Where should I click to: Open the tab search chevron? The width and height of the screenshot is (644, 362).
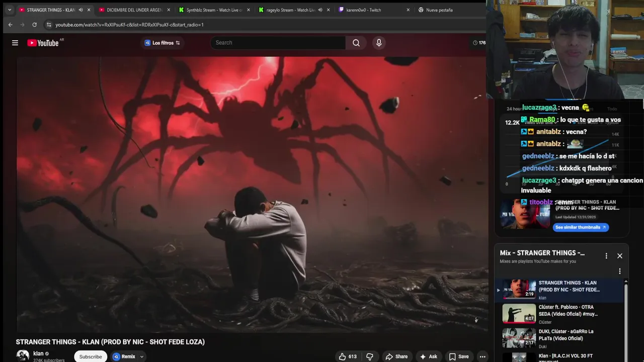coord(9,10)
